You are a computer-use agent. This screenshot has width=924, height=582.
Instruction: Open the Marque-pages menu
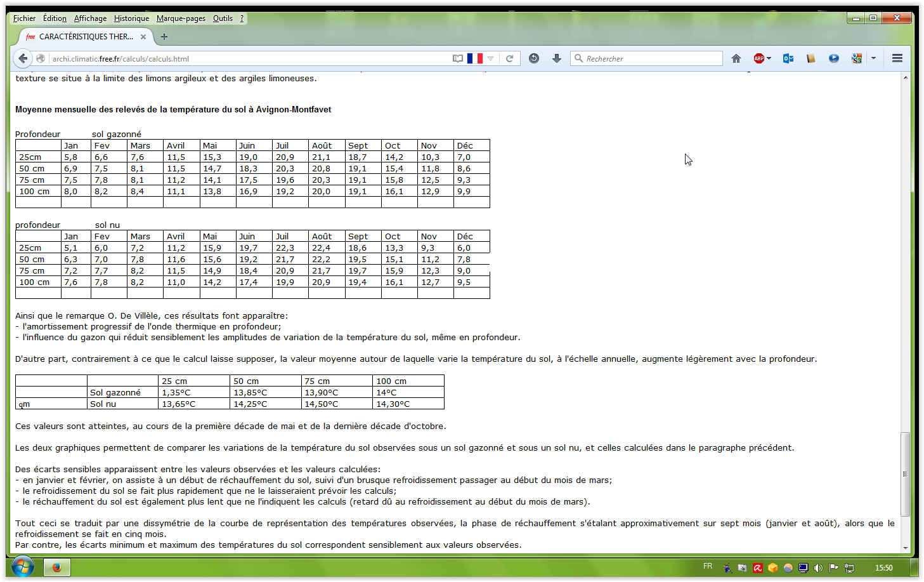(x=181, y=18)
